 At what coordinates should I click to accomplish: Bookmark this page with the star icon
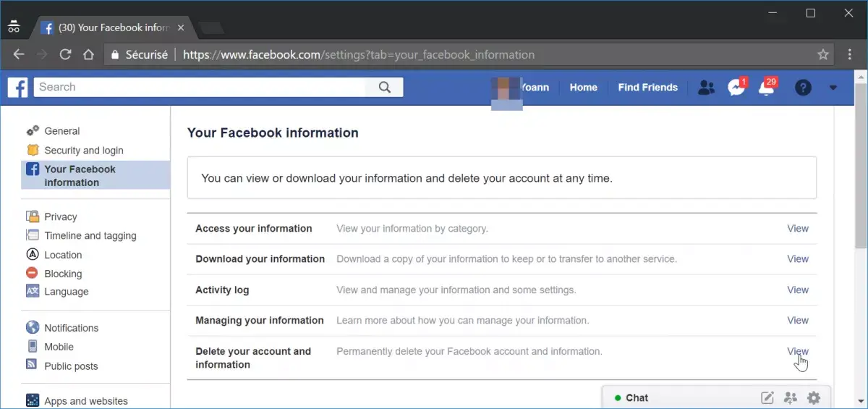(x=823, y=54)
